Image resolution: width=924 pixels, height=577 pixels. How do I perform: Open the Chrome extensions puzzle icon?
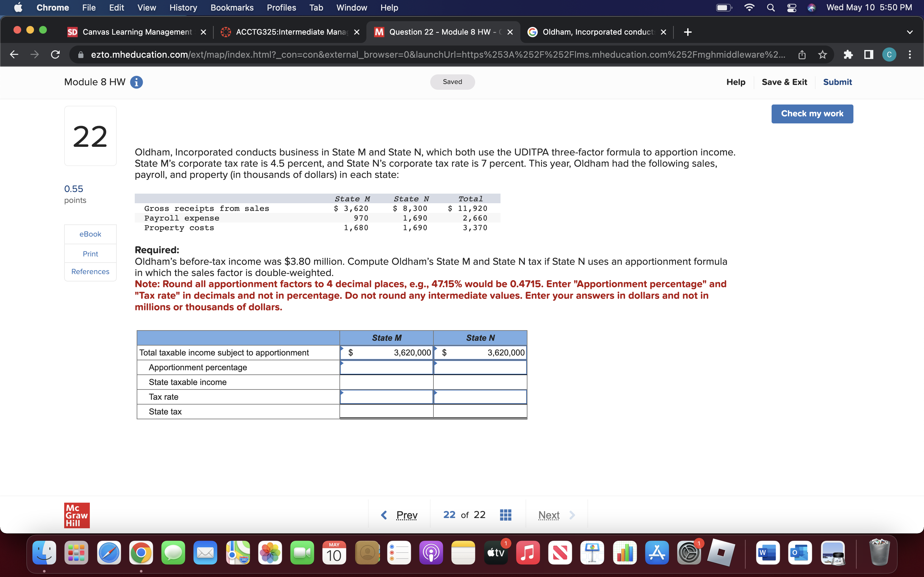point(848,54)
